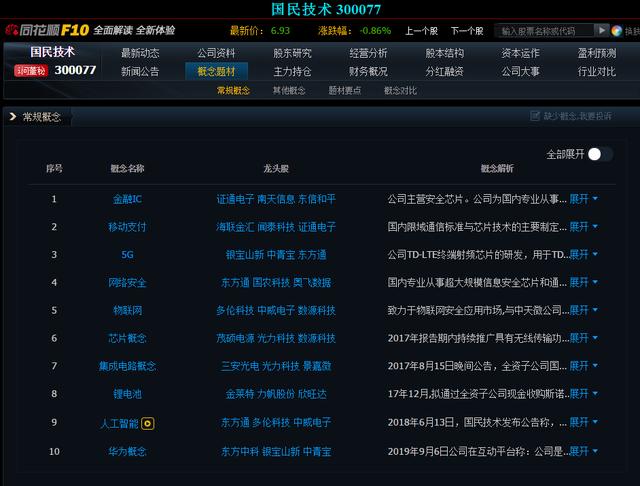Open leading stock 东信和平

(317, 199)
